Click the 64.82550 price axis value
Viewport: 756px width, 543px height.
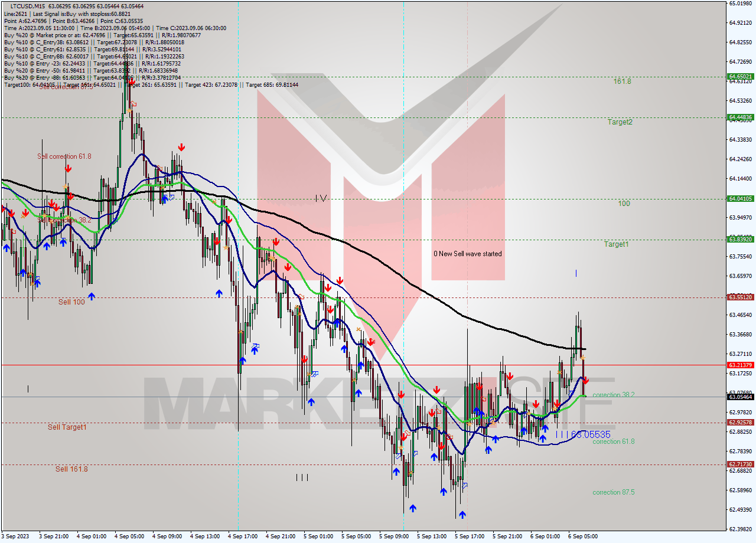(x=740, y=42)
